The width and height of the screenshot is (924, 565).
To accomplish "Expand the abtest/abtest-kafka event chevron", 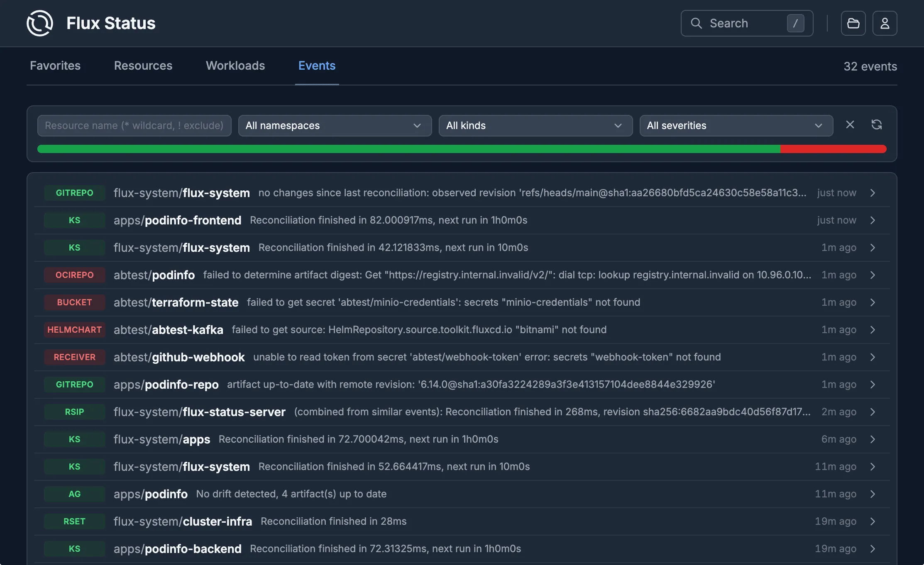I will coord(872,330).
